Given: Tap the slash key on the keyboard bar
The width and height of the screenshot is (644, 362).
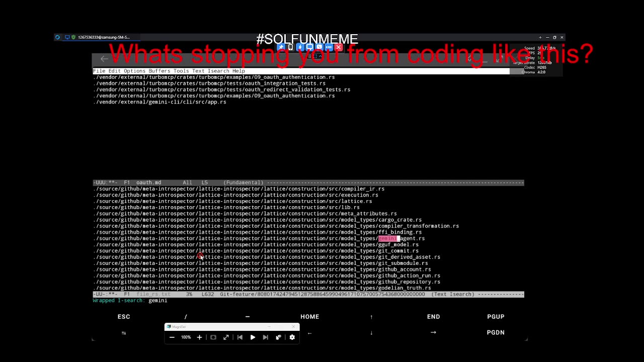Looking at the screenshot, I should point(186,317).
